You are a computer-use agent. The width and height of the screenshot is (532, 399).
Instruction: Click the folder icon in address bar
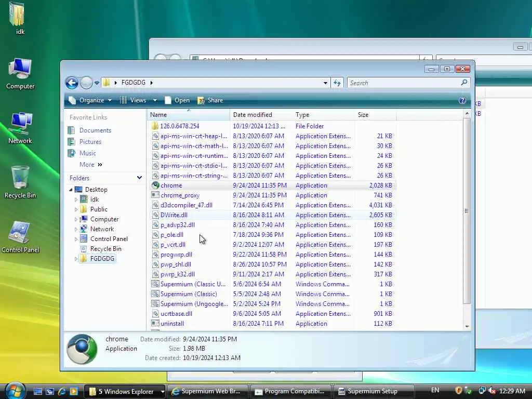106,83
